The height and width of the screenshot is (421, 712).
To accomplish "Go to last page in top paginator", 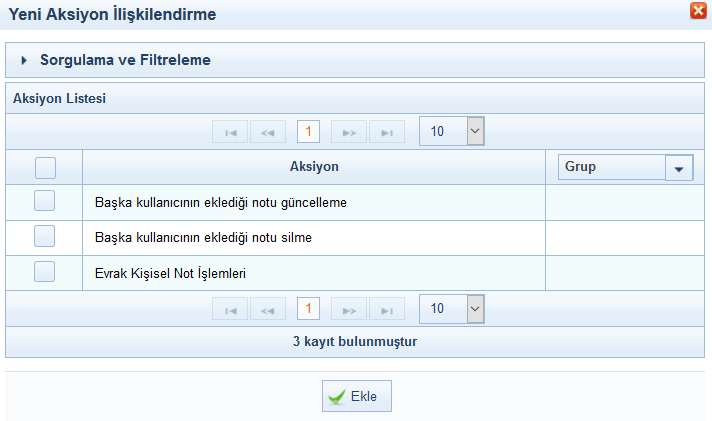I will (x=387, y=132).
